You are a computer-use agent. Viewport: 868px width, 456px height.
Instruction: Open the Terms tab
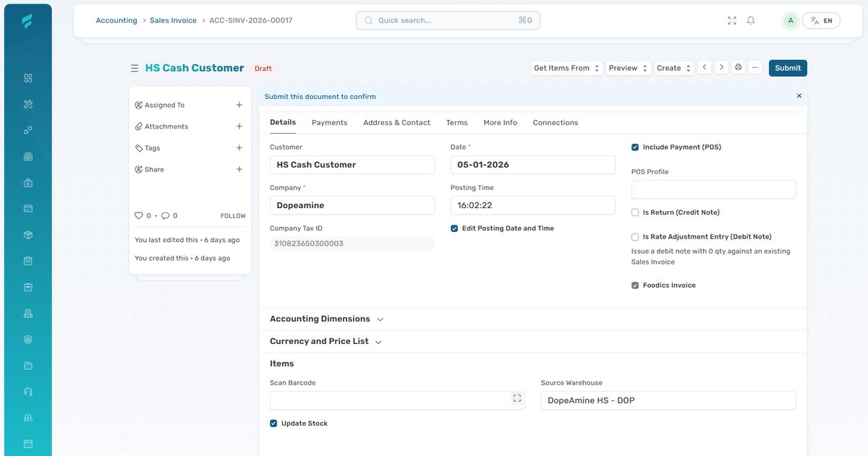click(456, 122)
